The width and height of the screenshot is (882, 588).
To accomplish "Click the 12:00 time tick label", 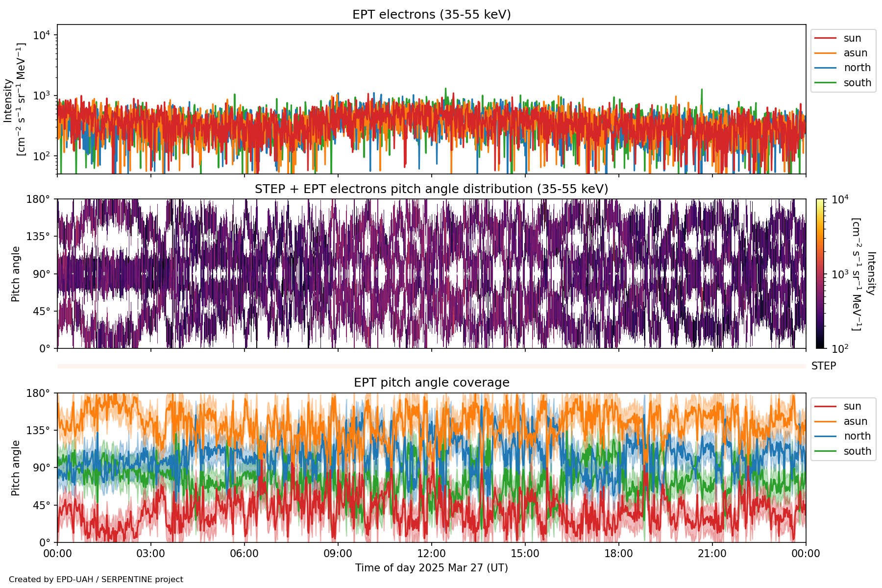I will [x=431, y=554].
